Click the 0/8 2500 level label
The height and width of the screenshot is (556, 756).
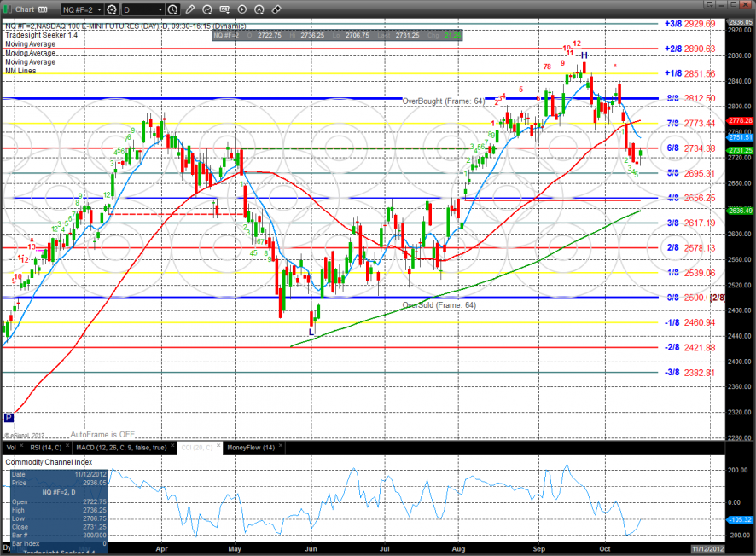click(x=687, y=298)
